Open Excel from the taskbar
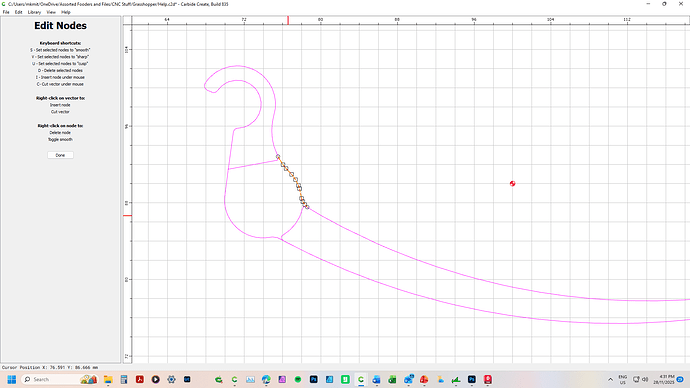The width and height of the screenshot is (690, 388). [393, 379]
